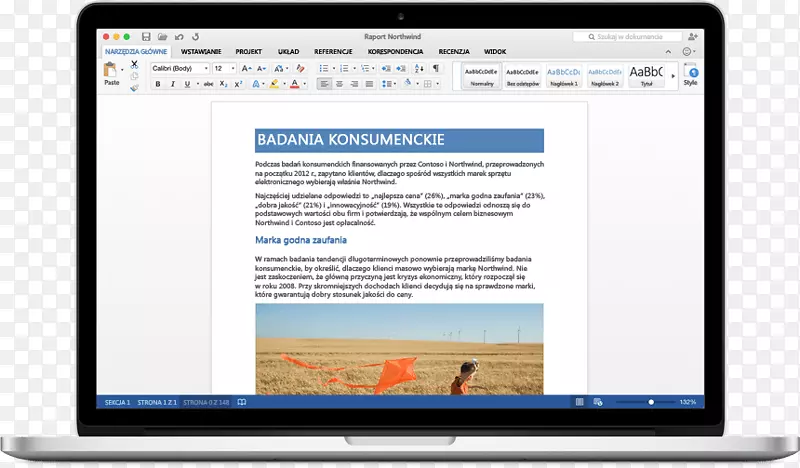Toggle underline formatting
This screenshot has height=468, width=800.
(187, 84)
